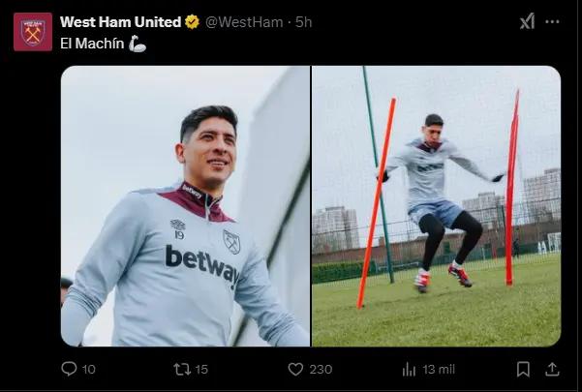Toggle the bookmark icon for this post

(523, 369)
